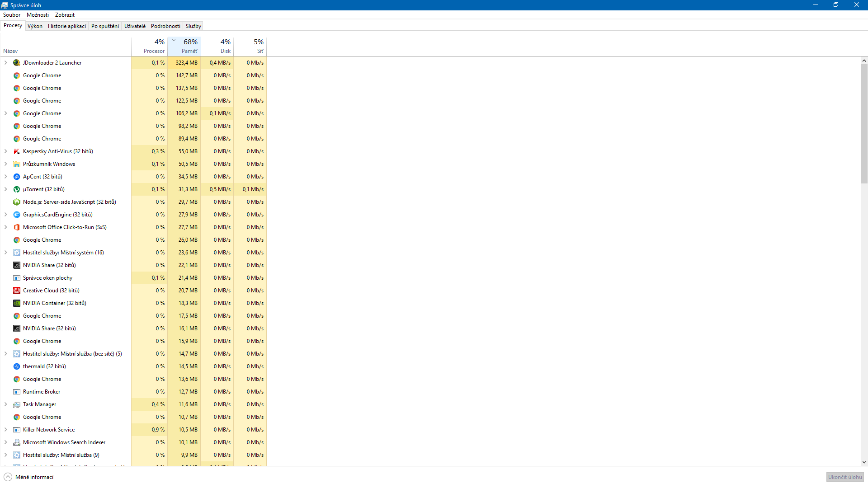Click the Správce oken plochy icon
Viewport: 868px width, 488px height.
17,278
